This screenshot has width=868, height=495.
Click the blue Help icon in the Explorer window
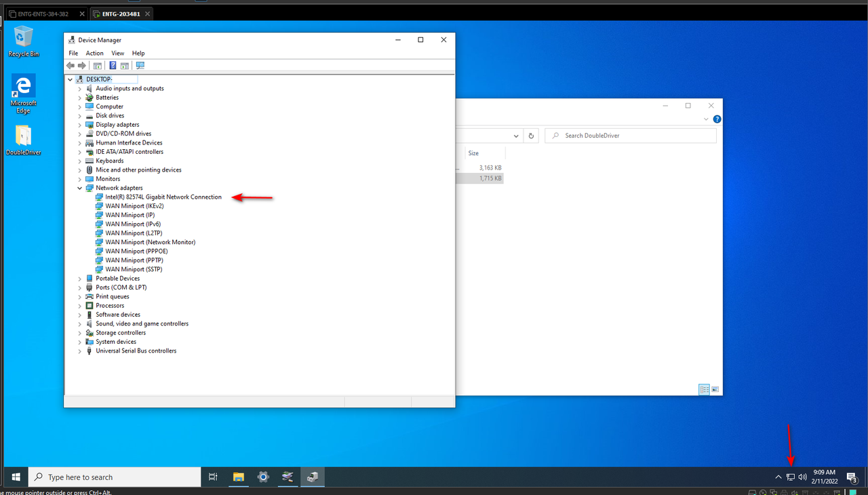[x=717, y=119]
